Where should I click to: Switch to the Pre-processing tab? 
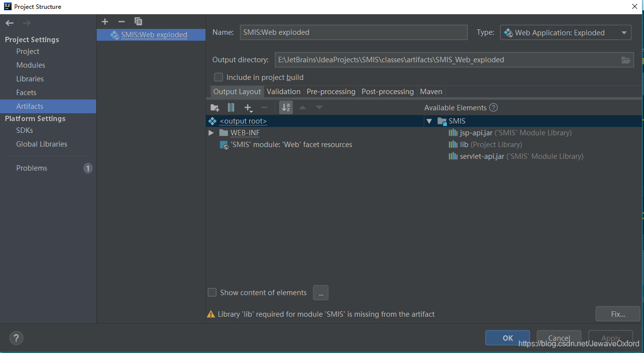[x=331, y=92]
